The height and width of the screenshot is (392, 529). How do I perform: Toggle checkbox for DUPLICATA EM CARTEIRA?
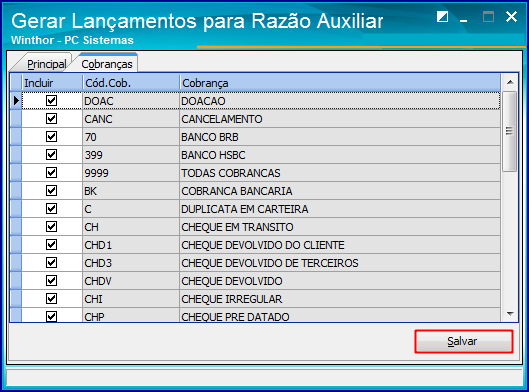(x=52, y=208)
